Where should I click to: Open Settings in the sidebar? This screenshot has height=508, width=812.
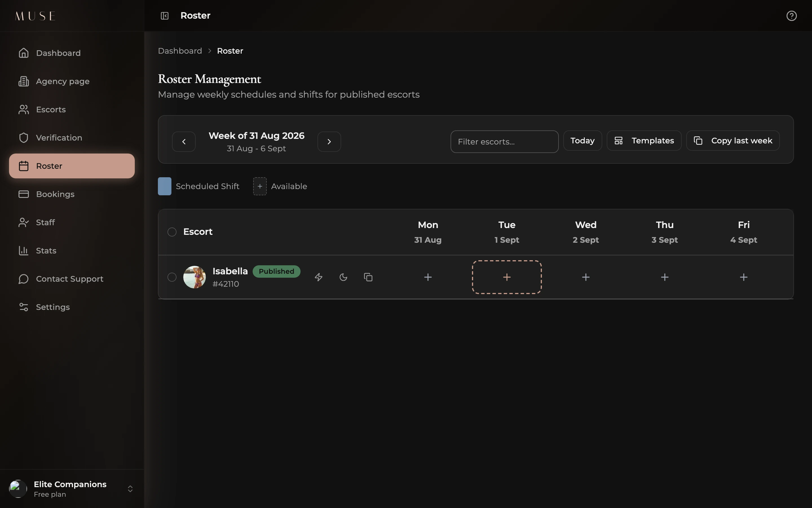coord(72,307)
